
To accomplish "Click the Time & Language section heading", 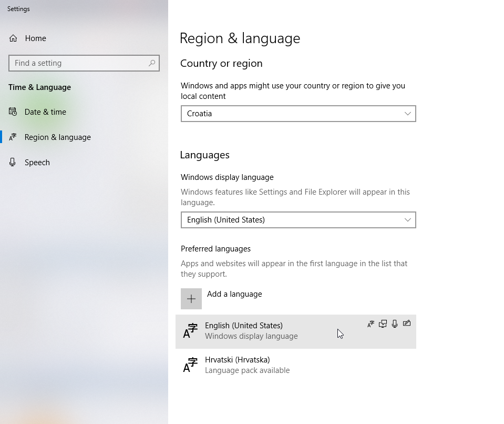I will tap(39, 87).
